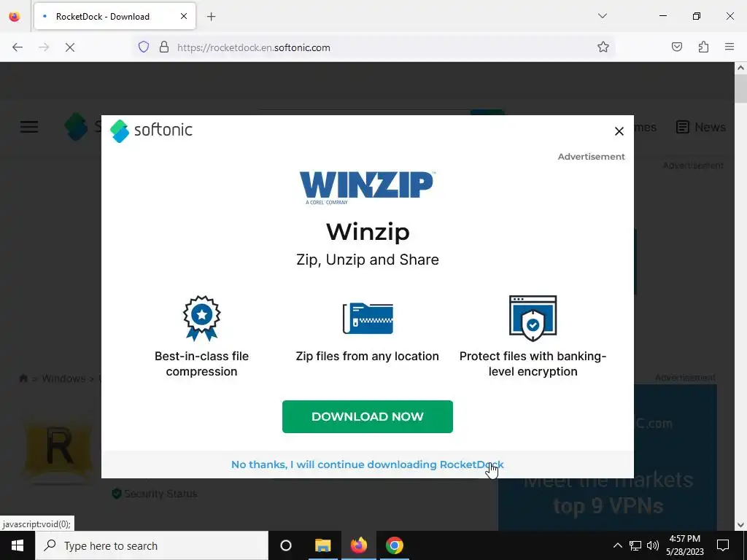The height and width of the screenshot is (560, 747).
Task: Click the zip folder icon
Action: tap(368, 318)
